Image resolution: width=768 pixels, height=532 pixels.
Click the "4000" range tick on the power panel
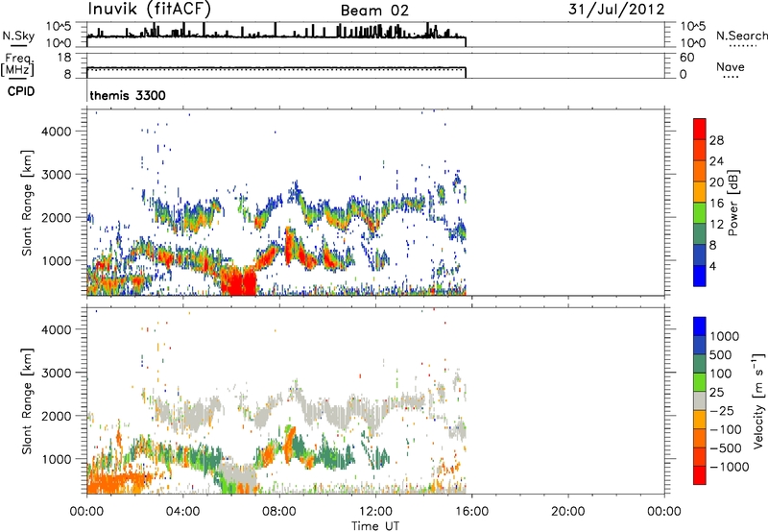[57, 132]
